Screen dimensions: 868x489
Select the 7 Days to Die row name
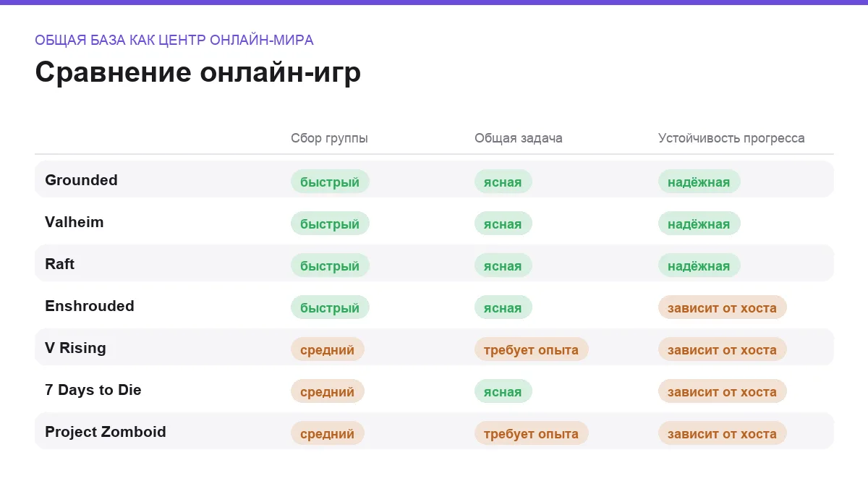pos(93,390)
